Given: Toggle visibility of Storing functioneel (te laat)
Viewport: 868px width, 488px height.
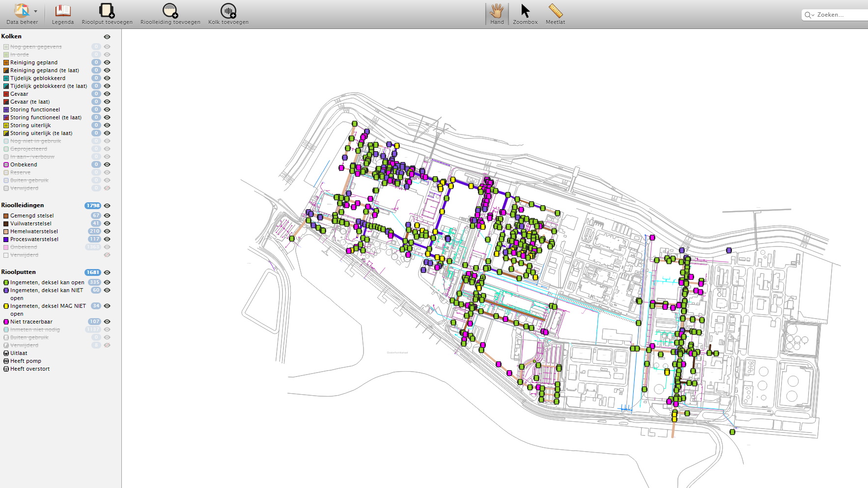Looking at the screenshot, I should pos(107,117).
